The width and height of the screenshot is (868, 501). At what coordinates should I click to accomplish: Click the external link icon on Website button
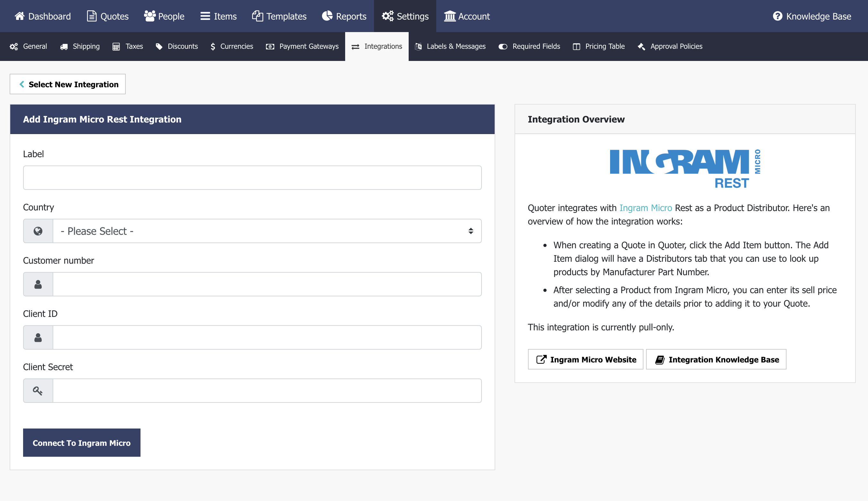[x=541, y=359]
